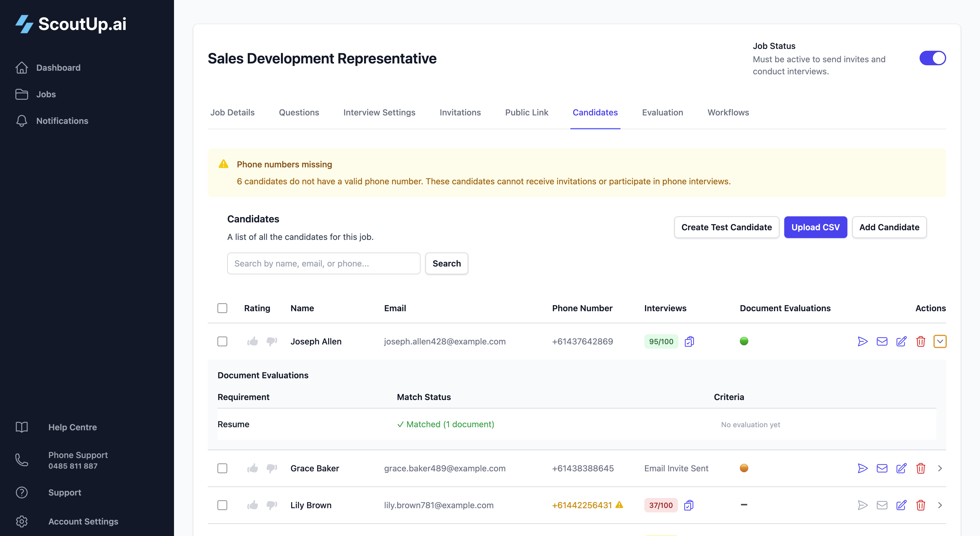Focus the candidate search input field
The image size is (980, 536).
point(323,263)
